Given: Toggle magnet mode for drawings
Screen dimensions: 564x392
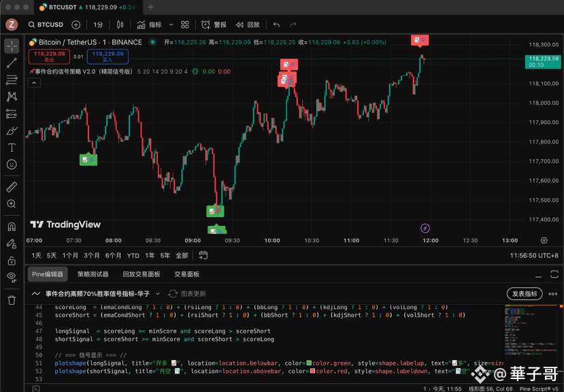Looking at the screenshot, I should point(12,227).
